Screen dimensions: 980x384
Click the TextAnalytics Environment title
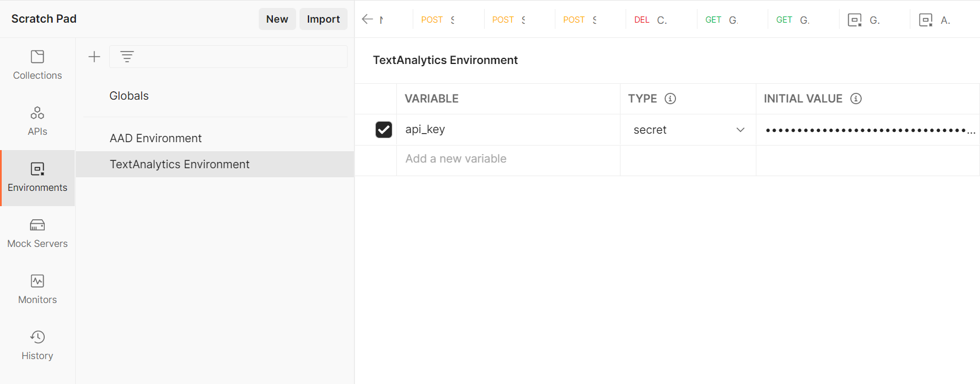click(446, 60)
